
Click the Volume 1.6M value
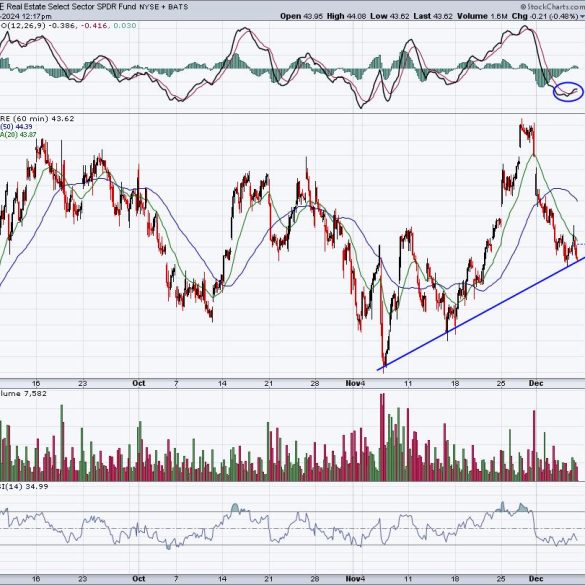click(482, 16)
